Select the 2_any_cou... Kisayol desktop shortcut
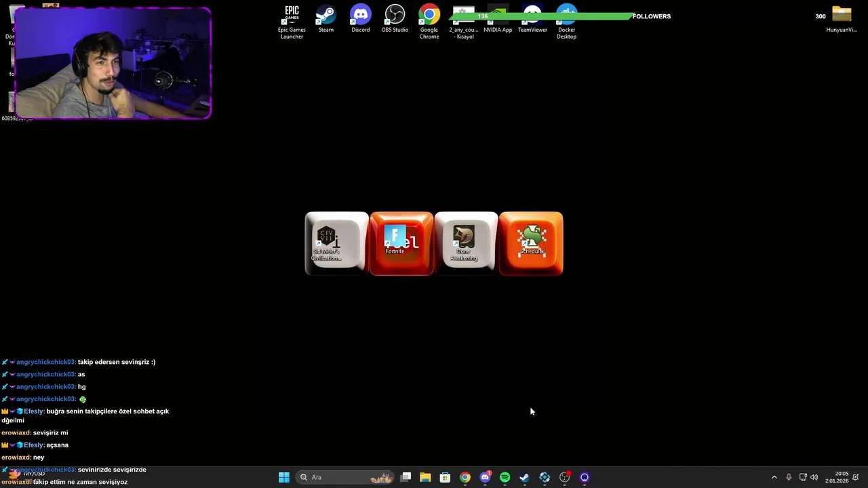Viewport: 868px width, 488px height. 464,22
